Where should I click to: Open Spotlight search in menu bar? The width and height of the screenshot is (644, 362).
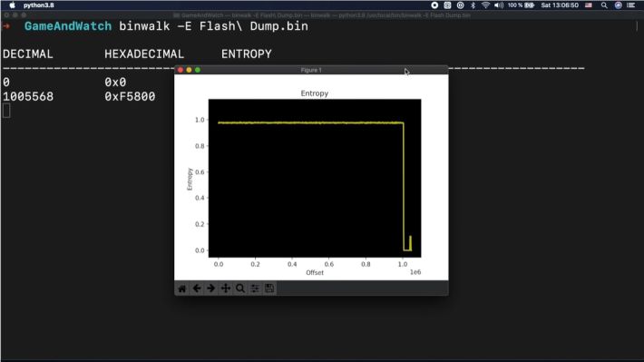pos(604,5)
